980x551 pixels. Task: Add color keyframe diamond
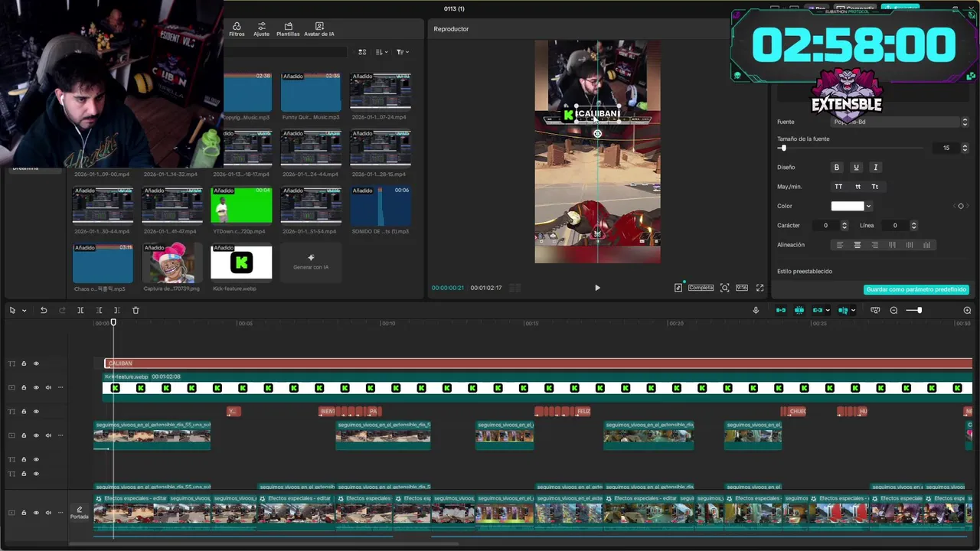[961, 206]
